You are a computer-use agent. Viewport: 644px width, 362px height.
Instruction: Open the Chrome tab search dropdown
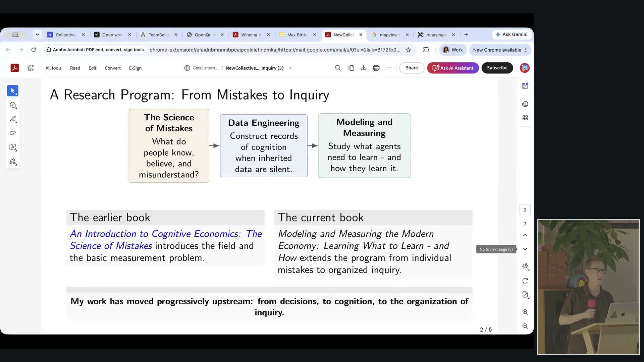tap(38, 35)
